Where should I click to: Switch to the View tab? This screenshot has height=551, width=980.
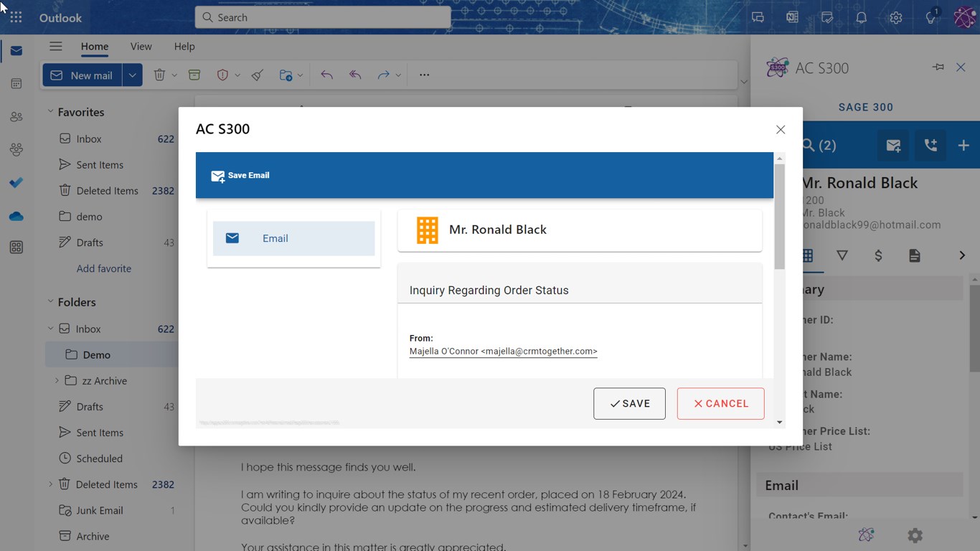(x=141, y=46)
